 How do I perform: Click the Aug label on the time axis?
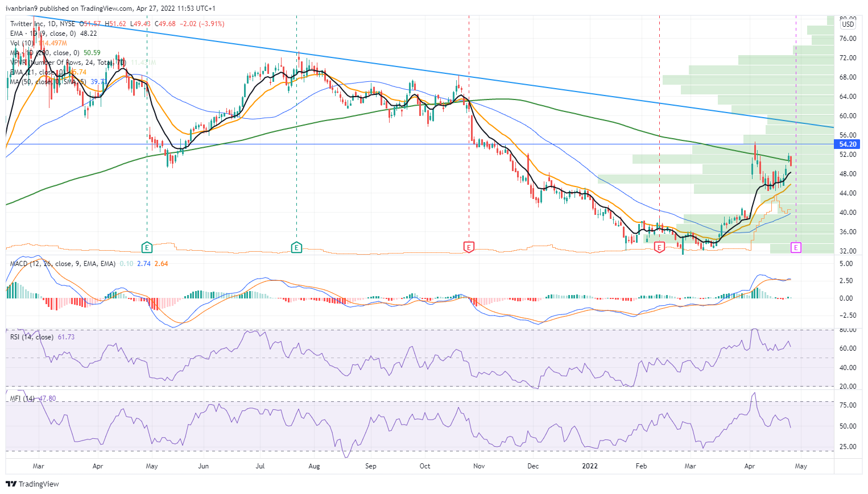point(314,466)
